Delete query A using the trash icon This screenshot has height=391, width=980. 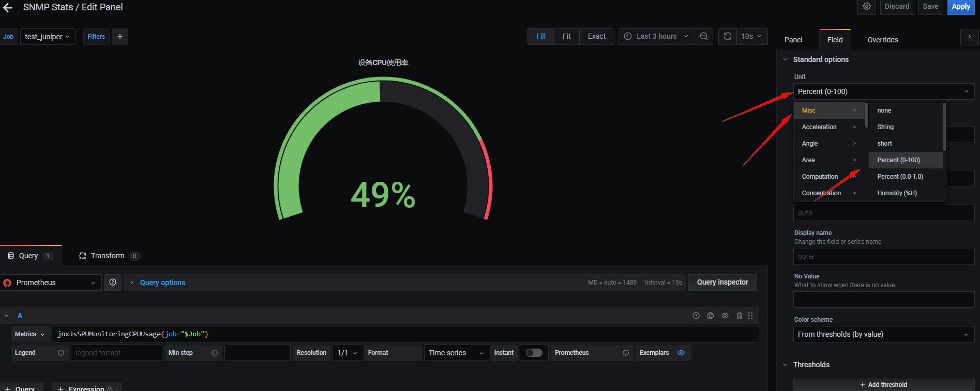[739, 316]
